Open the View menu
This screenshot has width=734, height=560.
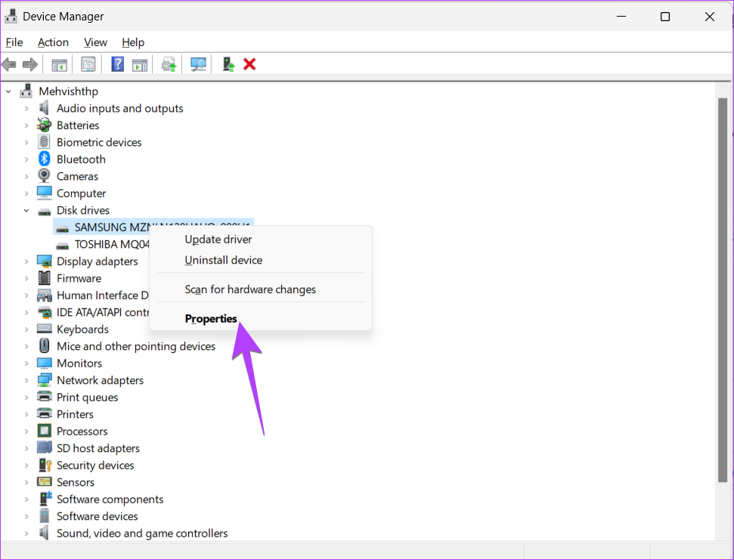coord(95,42)
